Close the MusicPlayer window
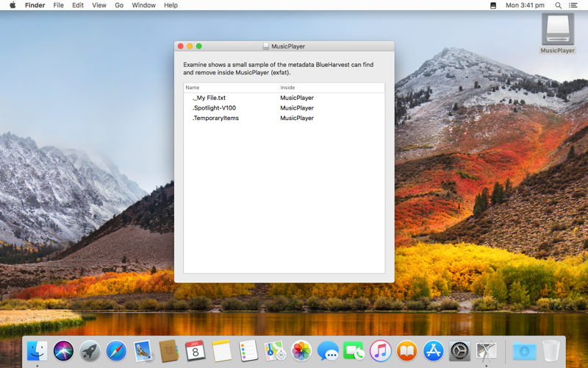Image resolution: width=588 pixels, height=368 pixels. [x=180, y=46]
